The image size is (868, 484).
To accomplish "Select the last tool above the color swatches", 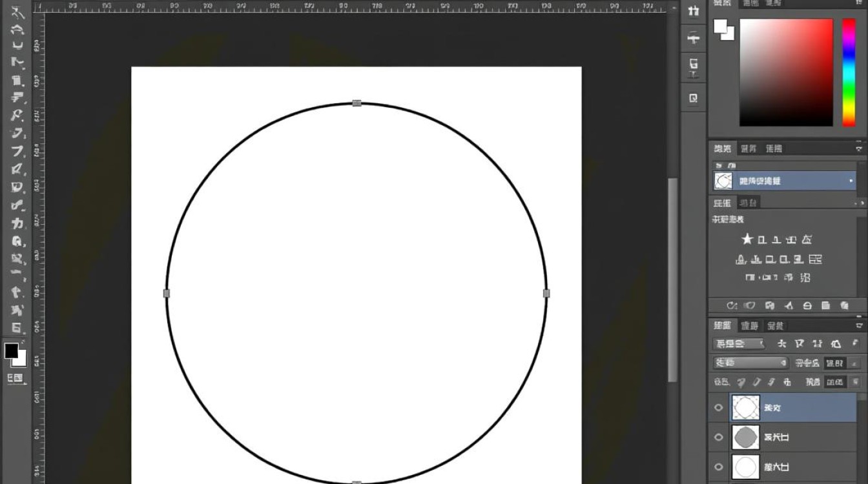I will pos(17,327).
